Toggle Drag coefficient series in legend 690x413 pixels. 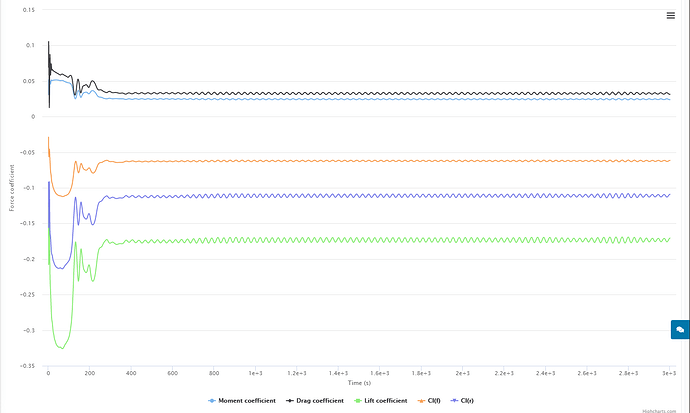315,401
